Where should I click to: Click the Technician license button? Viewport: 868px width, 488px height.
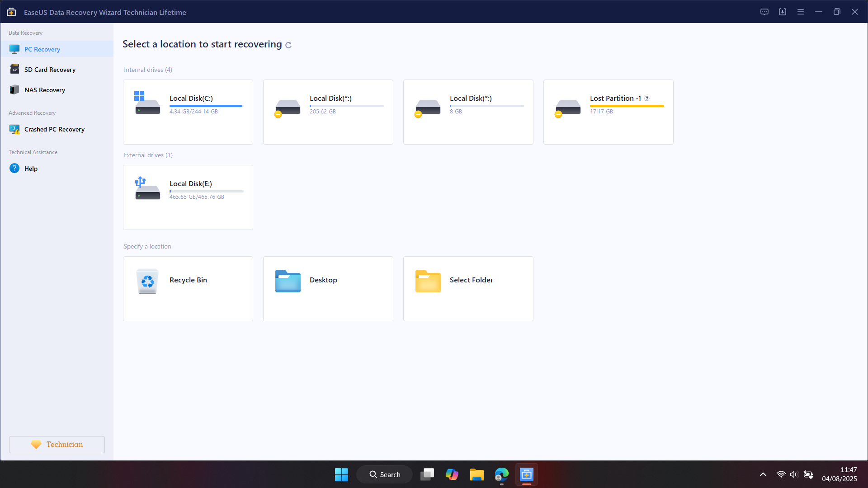57,445
